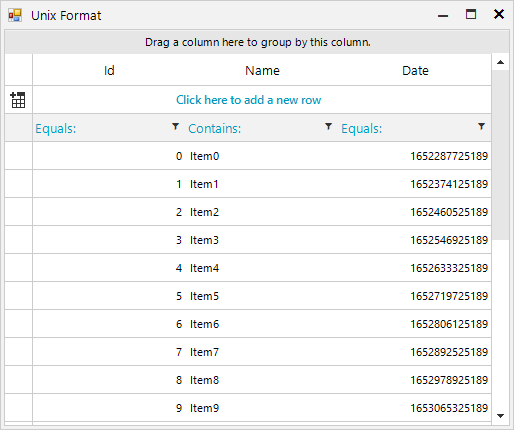Select the Item3 name cell
514x430 pixels.
(x=262, y=240)
